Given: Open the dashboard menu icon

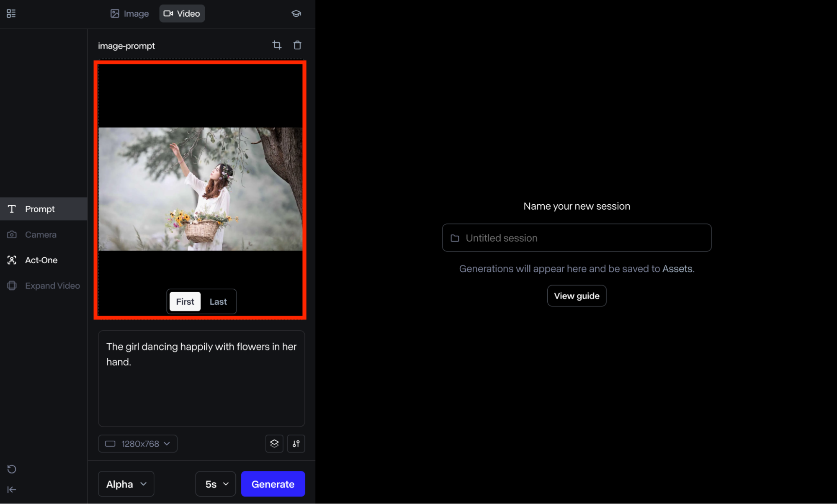Looking at the screenshot, I should 11,13.
